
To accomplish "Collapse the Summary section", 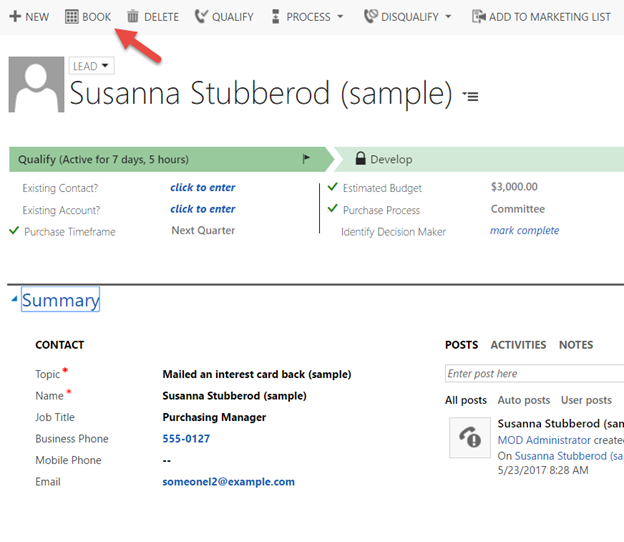I will [x=14, y=301].
